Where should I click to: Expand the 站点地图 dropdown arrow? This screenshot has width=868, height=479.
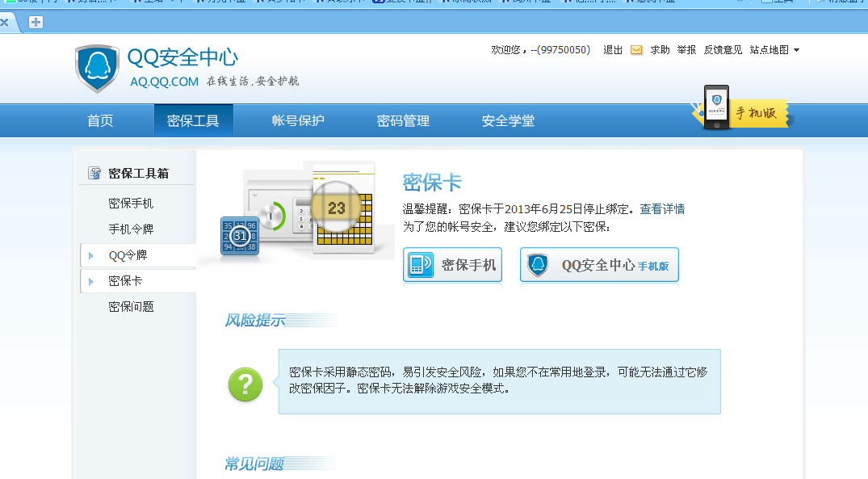coord(797,50)
